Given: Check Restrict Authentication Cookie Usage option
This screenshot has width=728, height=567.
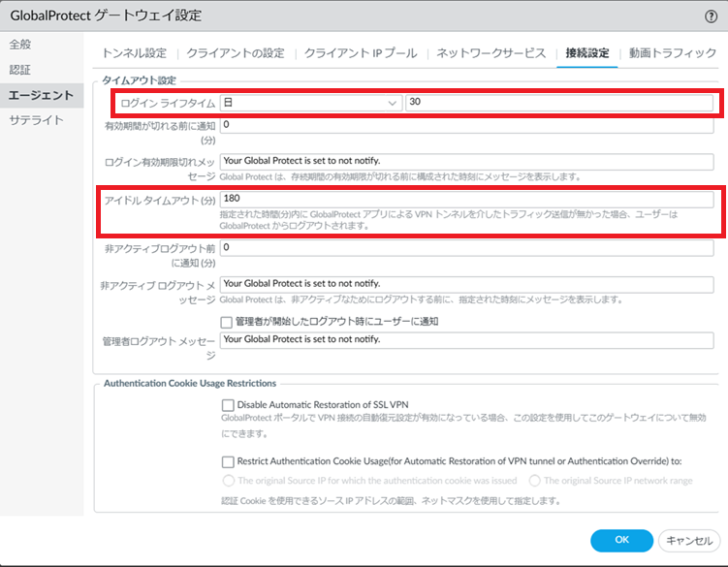Looking at the screenshot, I should coord(228,461).
